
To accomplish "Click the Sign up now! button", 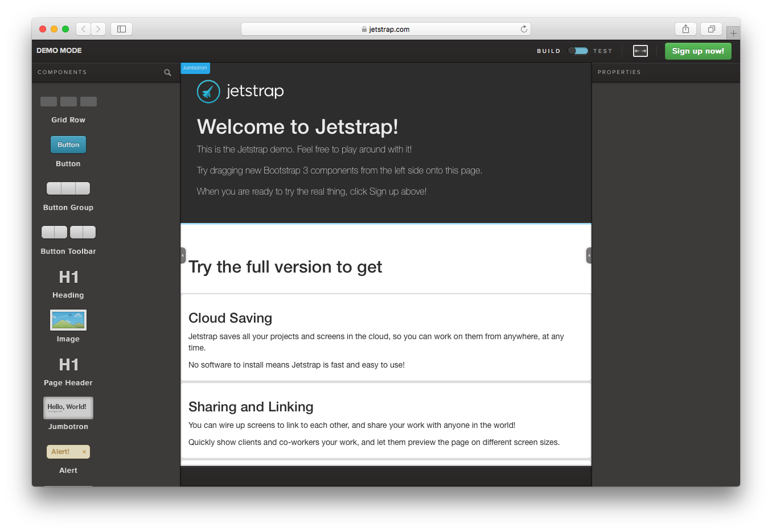I will pyautogui.click(x=698, y=51).
